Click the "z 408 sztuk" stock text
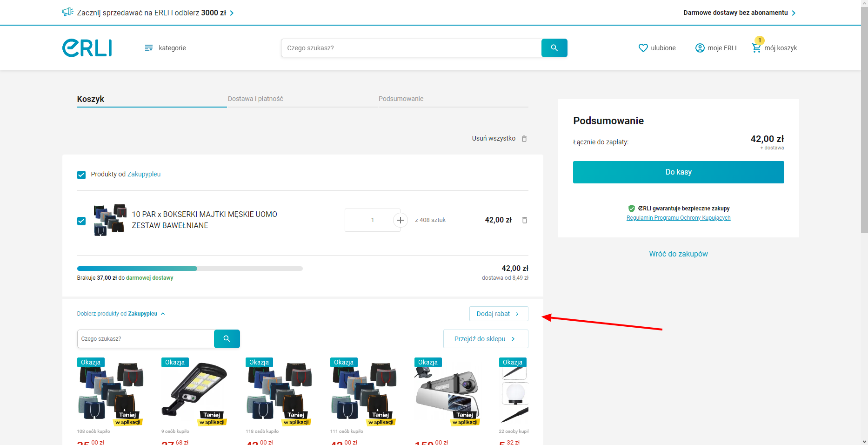Image resolution: width=868 pixels, height=445 pixels. 430,220
